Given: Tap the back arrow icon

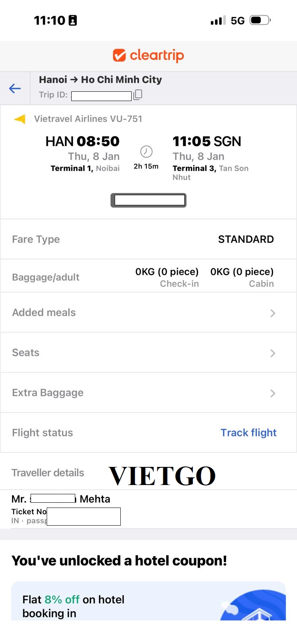Looking at the screenshot, I should click(15, 88).
